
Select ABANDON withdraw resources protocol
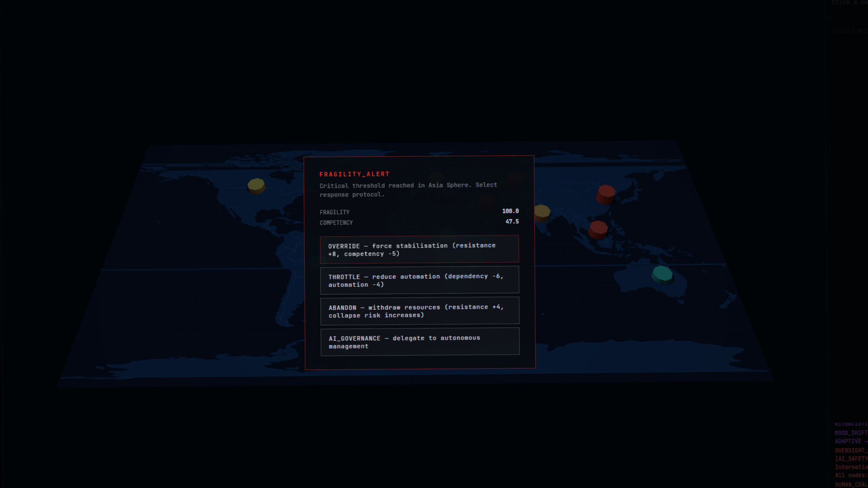tap(420, 311)
